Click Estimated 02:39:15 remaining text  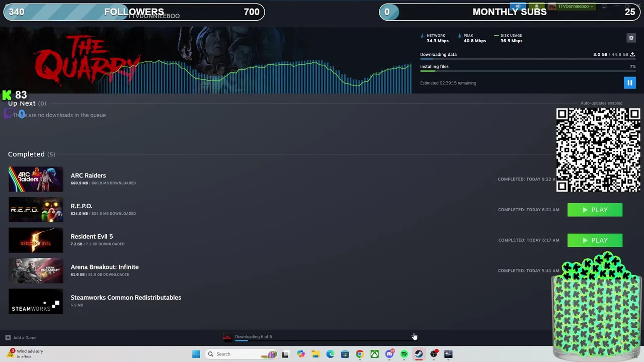(x=448, y=83)
